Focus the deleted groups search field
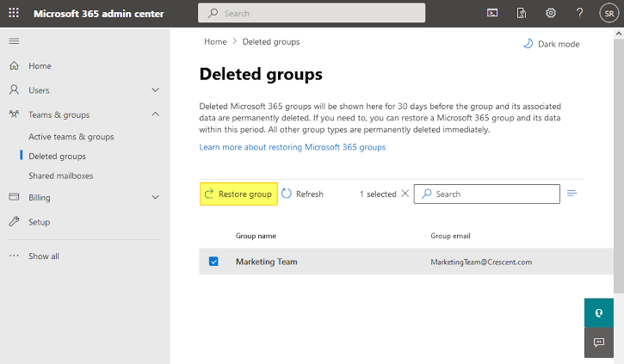624x364 pixels. pyautogui.click(x=486, y=194)
